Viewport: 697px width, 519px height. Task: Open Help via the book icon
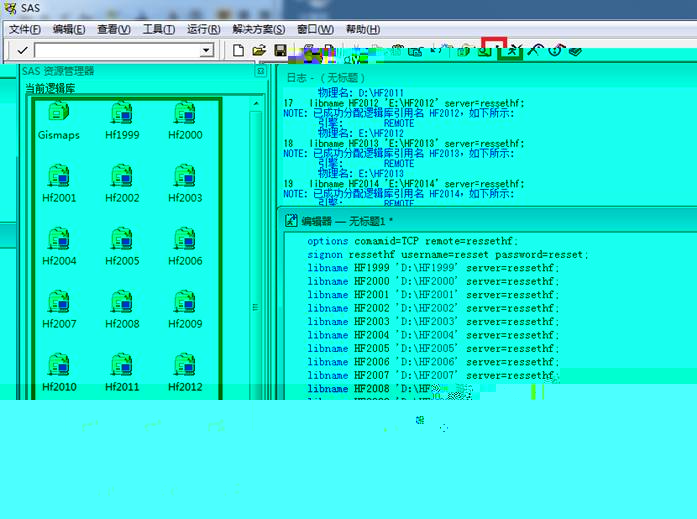(575, 52)
